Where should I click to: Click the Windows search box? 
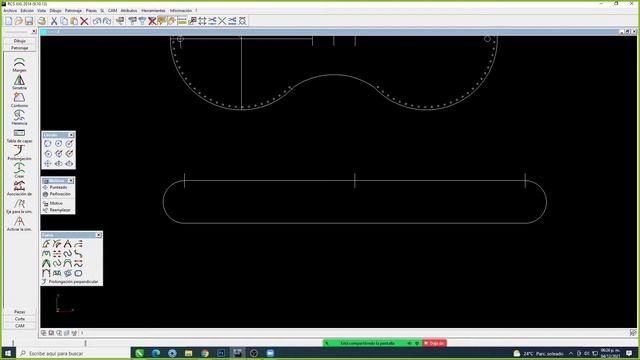(x=73, y=353)
